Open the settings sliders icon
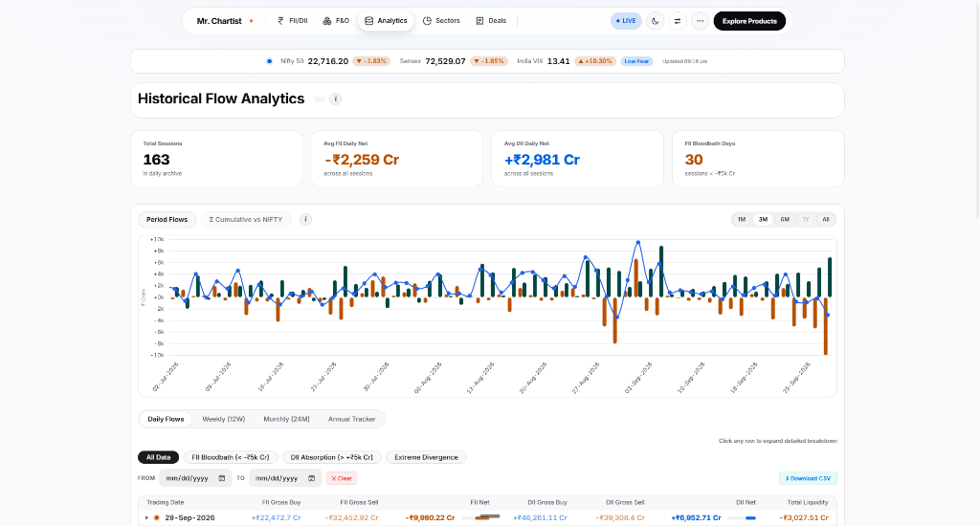 point(678,21)
